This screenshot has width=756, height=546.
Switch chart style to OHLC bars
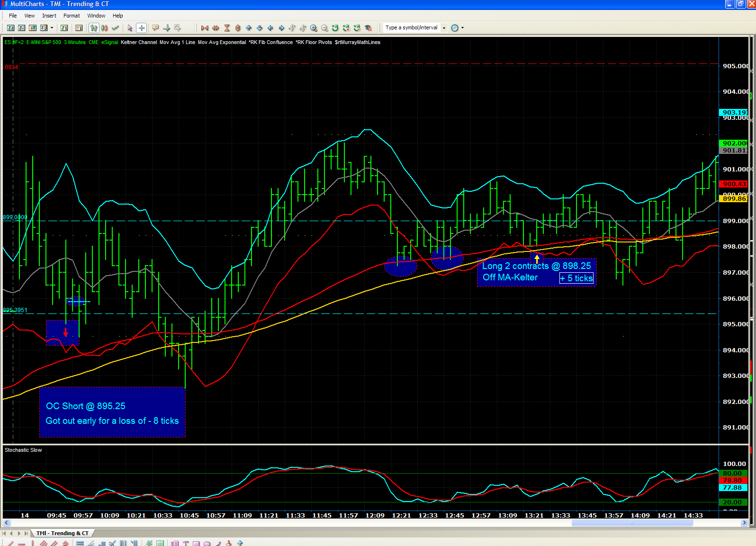tap(94, 28)
